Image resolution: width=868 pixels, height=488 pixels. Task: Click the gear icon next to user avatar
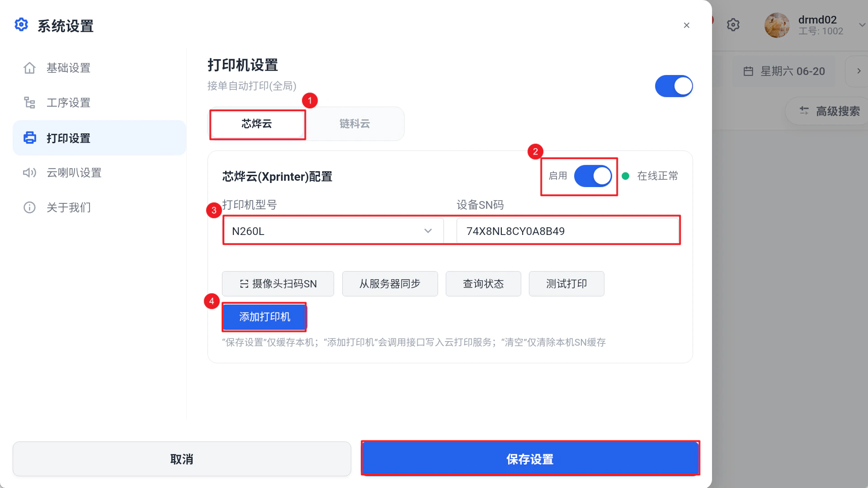click(x=733, y=25)
